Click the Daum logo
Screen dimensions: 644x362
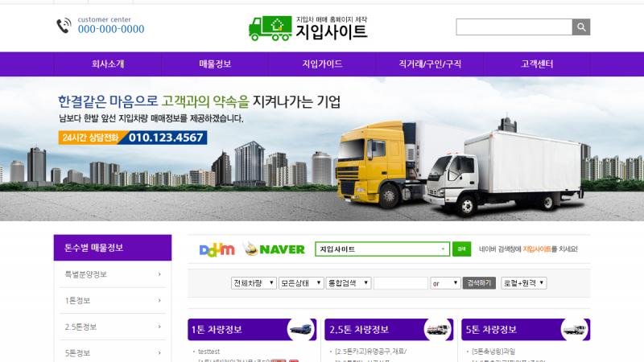point(217,249)
